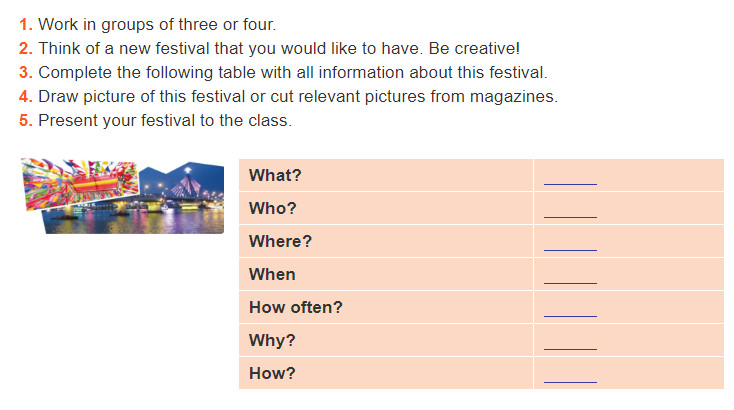Click the blank answer link beside Where?

click(570, 247)
